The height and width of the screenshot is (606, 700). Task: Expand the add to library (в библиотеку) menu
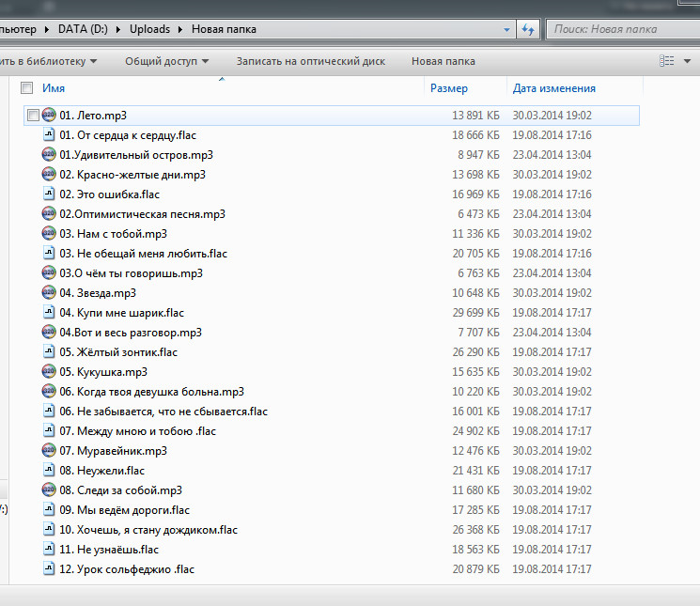(52, 61)
